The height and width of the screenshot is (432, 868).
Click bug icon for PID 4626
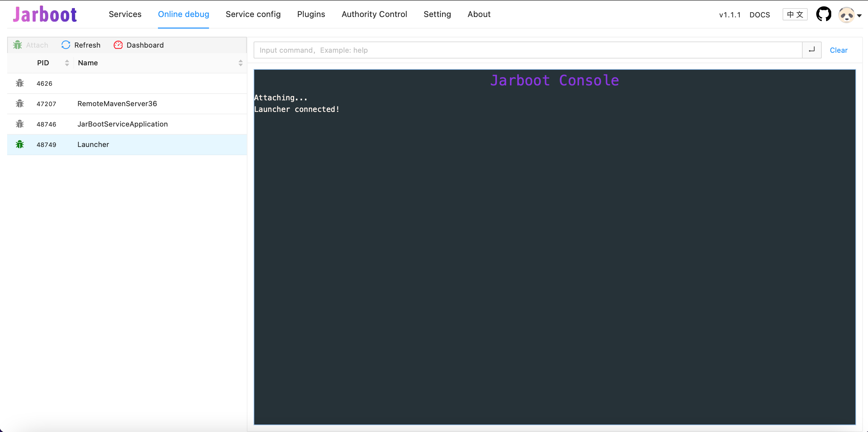point(20,83)
